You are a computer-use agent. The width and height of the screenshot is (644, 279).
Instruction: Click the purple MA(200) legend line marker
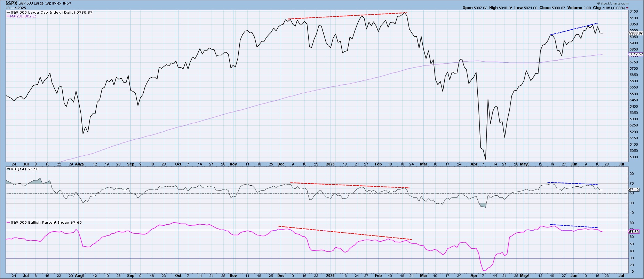[8, 16]
